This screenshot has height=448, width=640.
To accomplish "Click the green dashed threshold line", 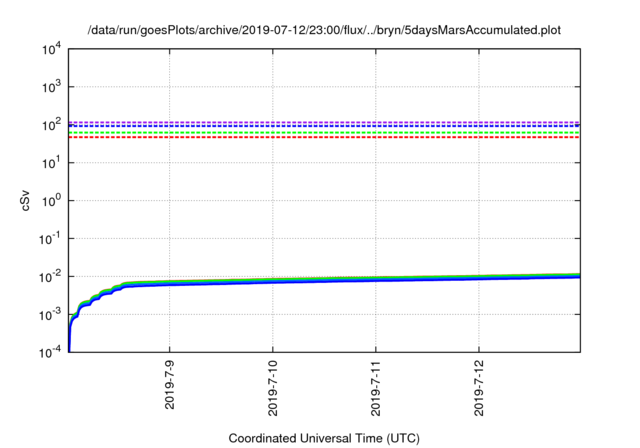I will (324, 133).
